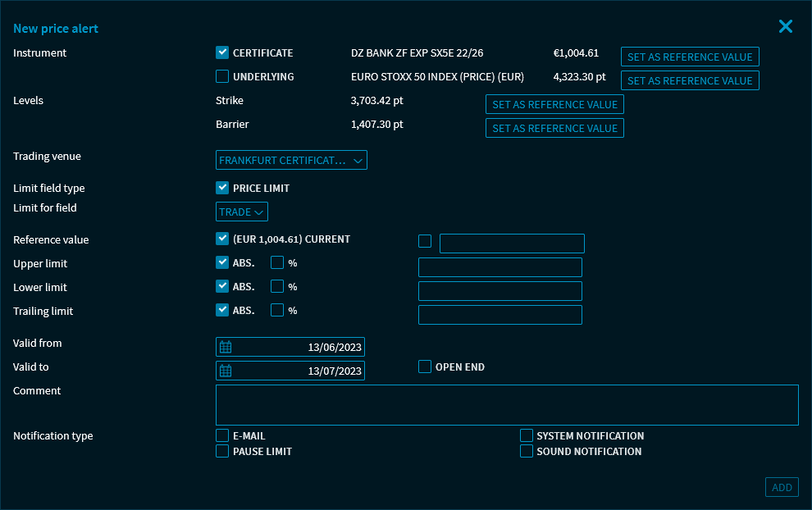This screenshot has height=510, width=812.
Task: Close the New price alert dialog
Action: point(785,27)
